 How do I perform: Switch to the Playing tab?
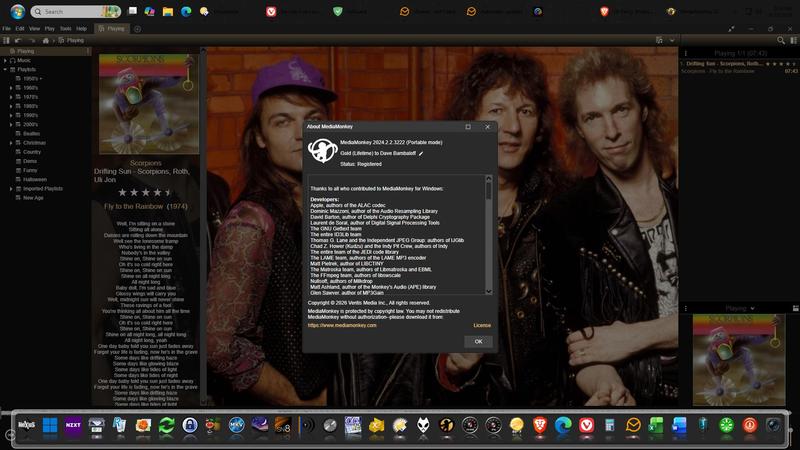coord(112,29)
